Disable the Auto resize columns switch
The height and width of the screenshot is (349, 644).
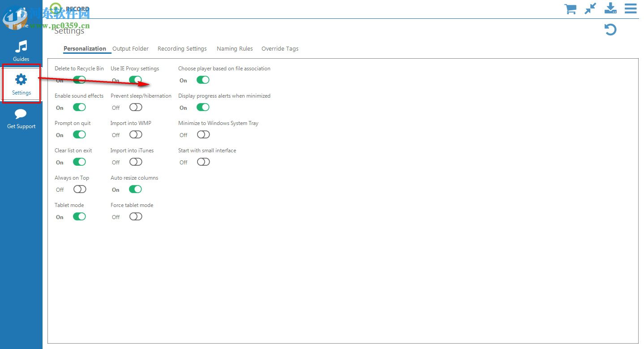point(135,190)
